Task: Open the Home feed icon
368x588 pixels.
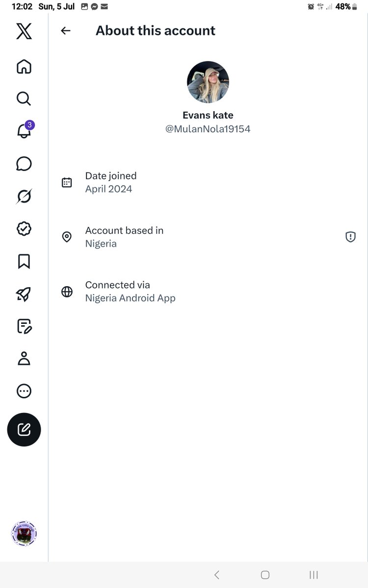Action: click(24, 66)
